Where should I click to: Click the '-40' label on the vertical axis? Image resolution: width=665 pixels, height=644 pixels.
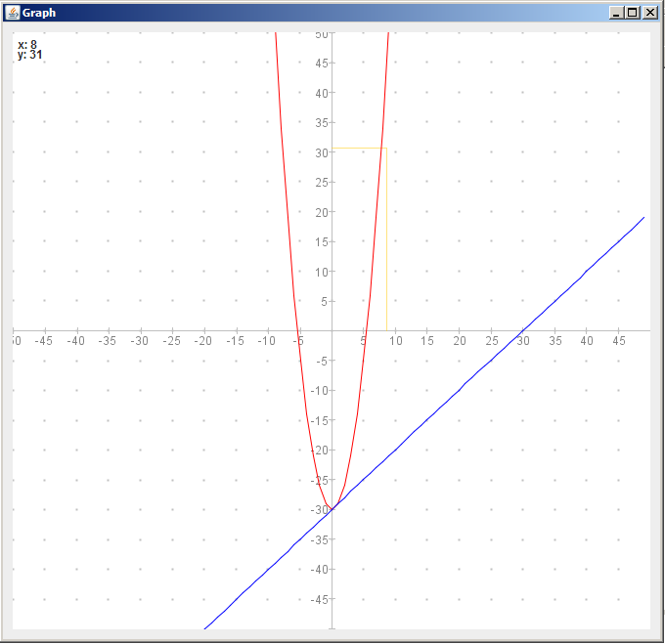[320, 570]
